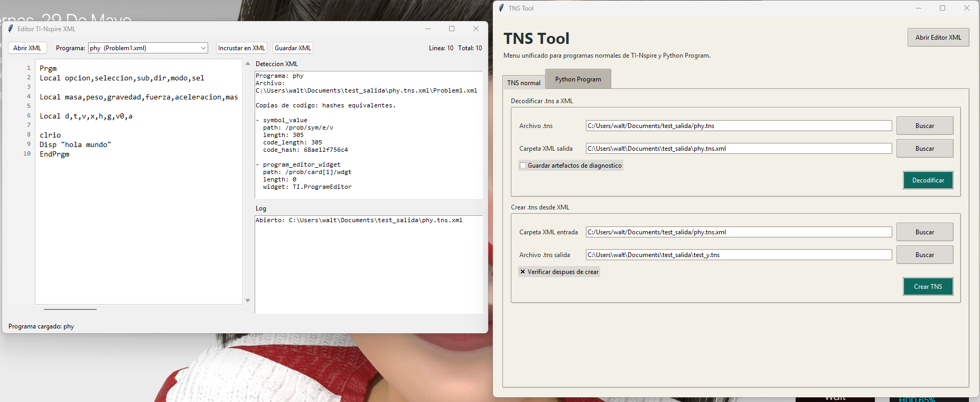Click Buscar next to Archivo .tns salida
The image size is (980, 402).
click(925, 255)
